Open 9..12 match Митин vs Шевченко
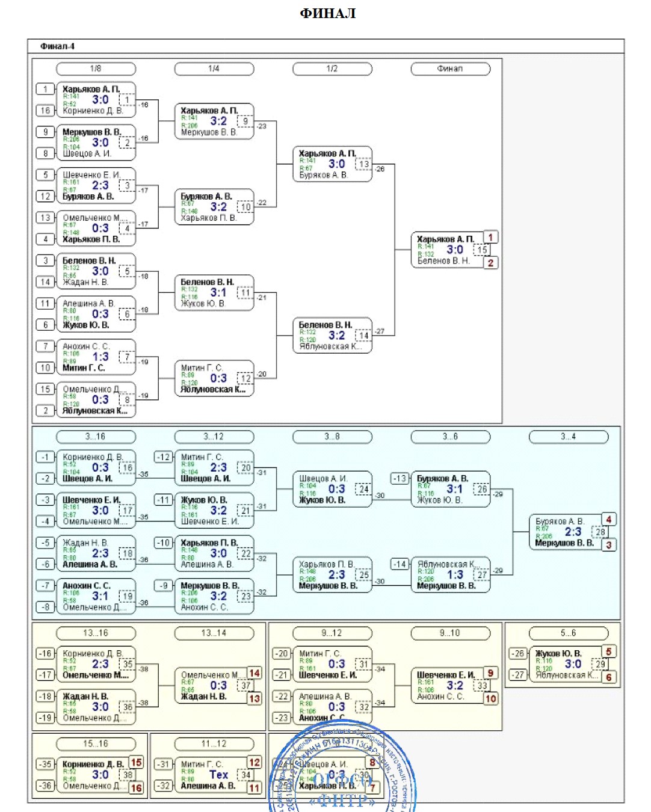 333,664
